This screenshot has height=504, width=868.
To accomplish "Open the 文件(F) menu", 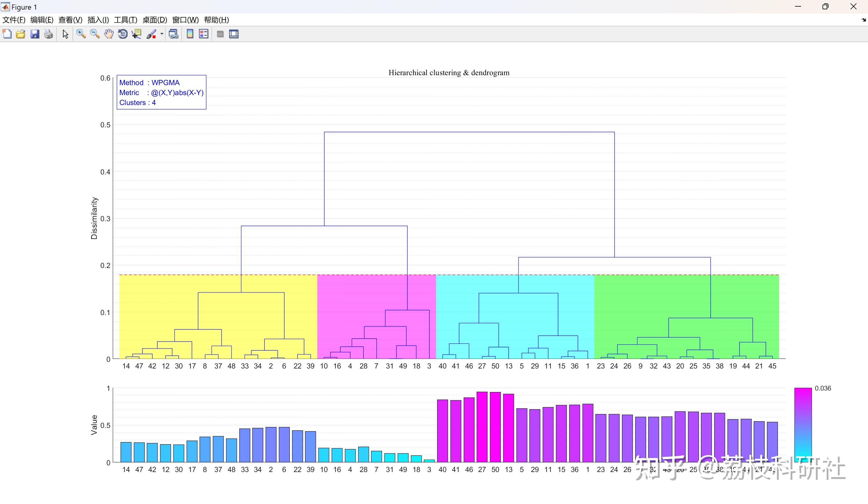I will (14, 20).
